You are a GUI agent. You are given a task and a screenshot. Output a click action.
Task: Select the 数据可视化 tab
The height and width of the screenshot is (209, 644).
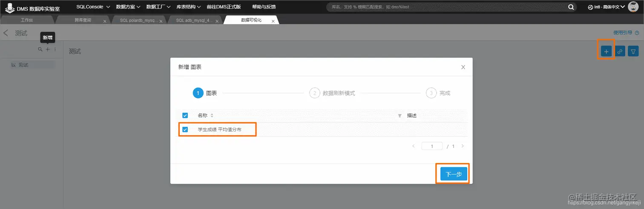click(x=251, y=20)
